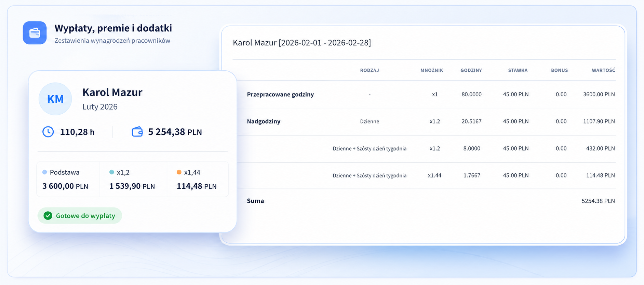Click the clock icon beside 110,28 h
644x285 pixels.
click(48, 132)
